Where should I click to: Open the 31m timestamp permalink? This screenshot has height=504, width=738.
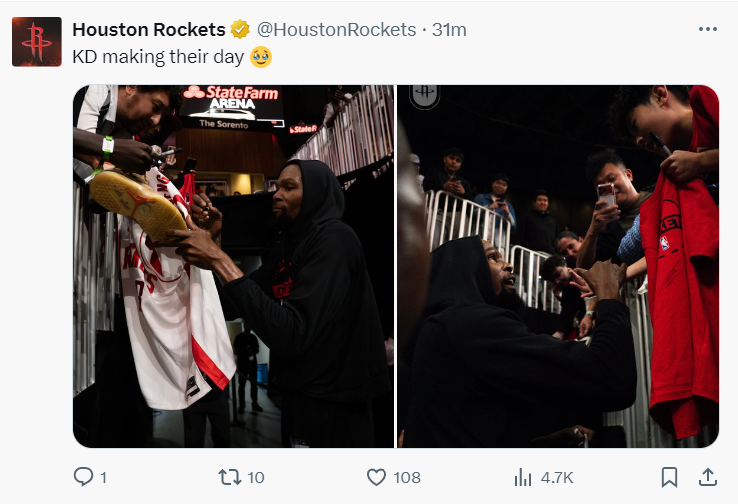pos(449,30)
